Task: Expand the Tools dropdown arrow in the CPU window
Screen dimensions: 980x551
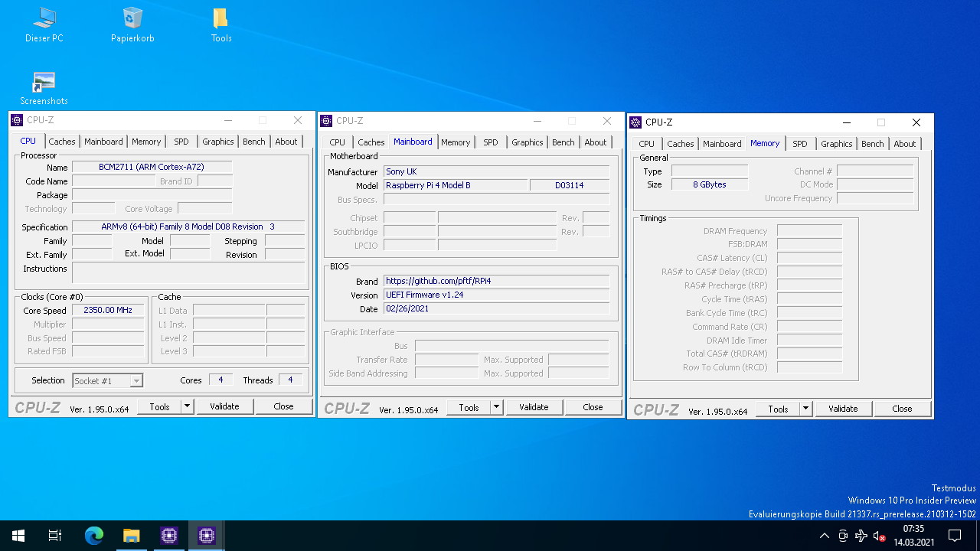Action: (x=188, y=406)
